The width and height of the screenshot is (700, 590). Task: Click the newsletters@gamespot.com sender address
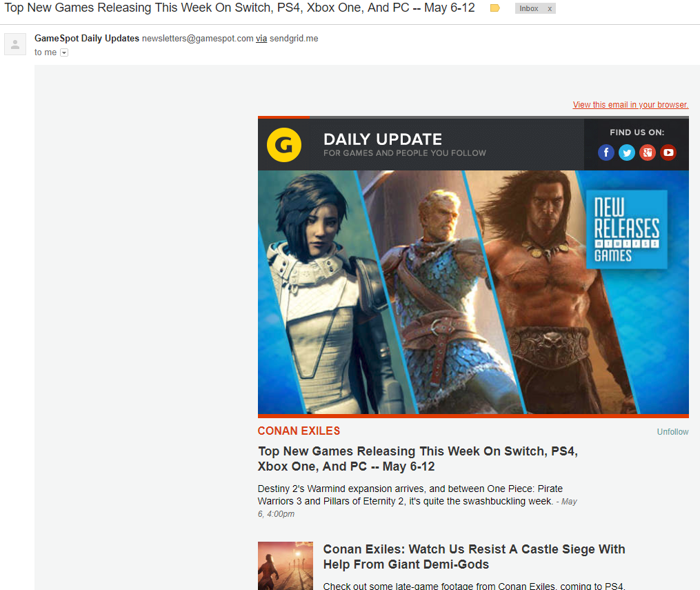[x=198, y=39]
